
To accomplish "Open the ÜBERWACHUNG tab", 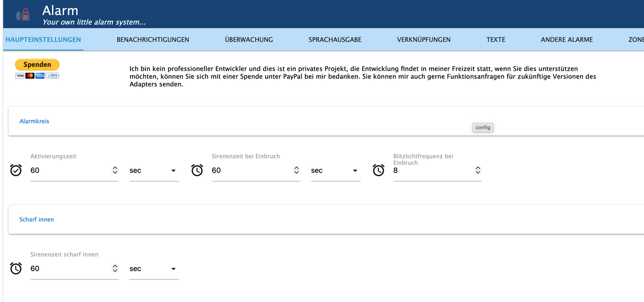I will (x=249, y=40).
